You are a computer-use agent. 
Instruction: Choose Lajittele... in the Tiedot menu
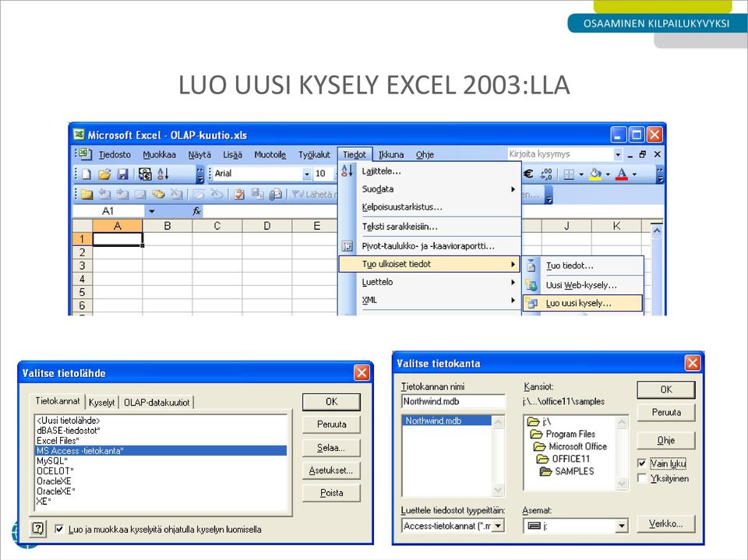(381, 171)
